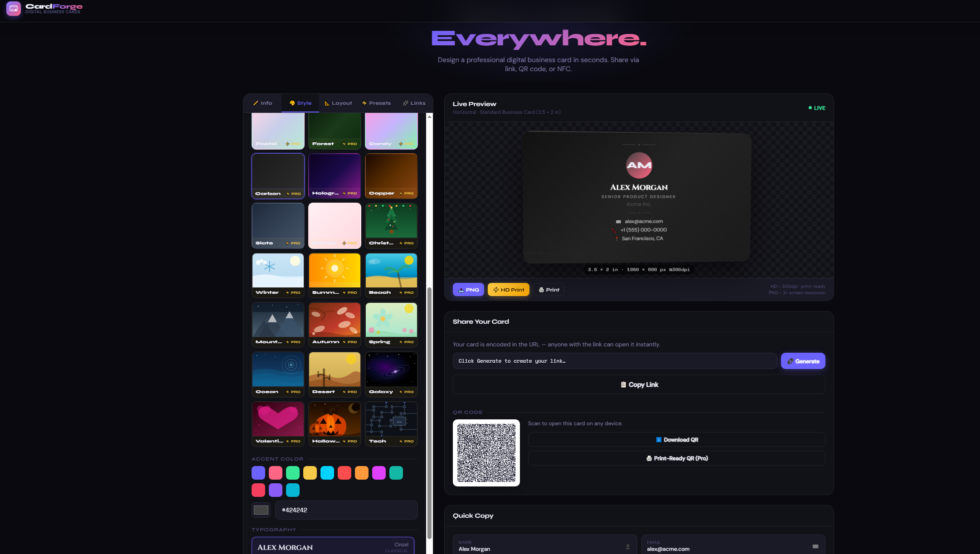Image resolution: width=980 pixels, height=554 pixels.
Task: Click the AM avatar on card preview
Action: [x=639, y=165]
